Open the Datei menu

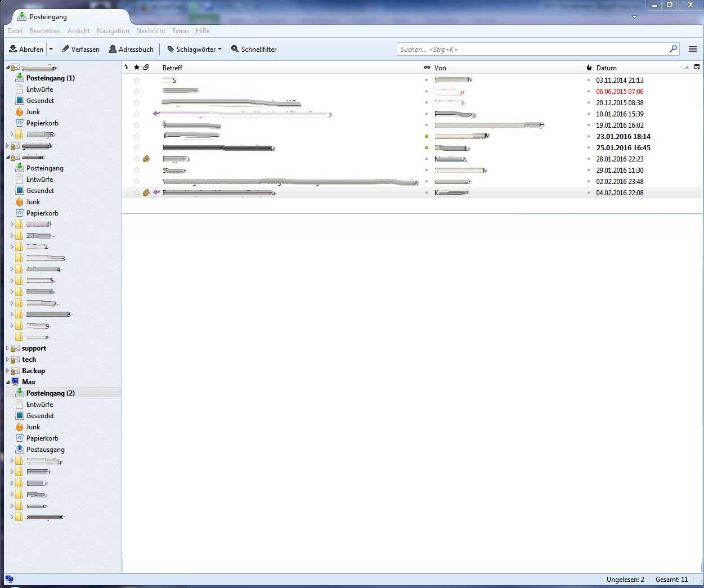(x=15, y=31)
